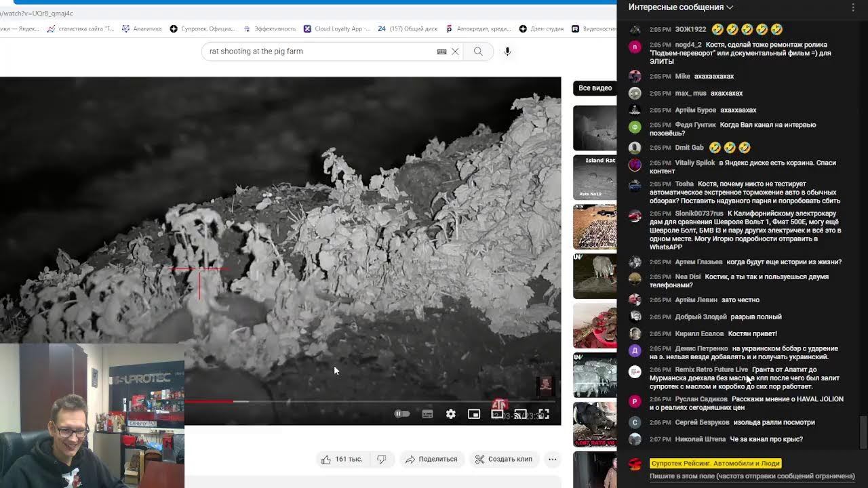Enable miniplayer mode
Screen dimensions: 868x488
(474, 414)
